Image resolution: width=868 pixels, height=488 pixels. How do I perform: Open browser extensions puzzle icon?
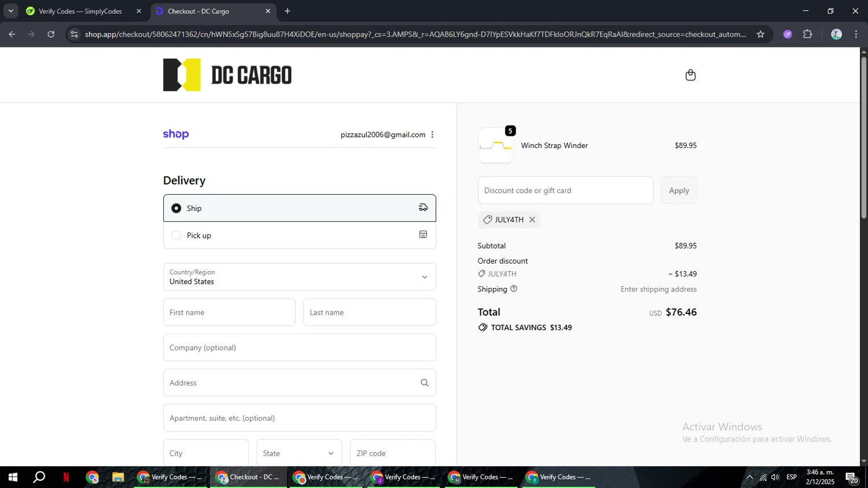pos(808,34)
